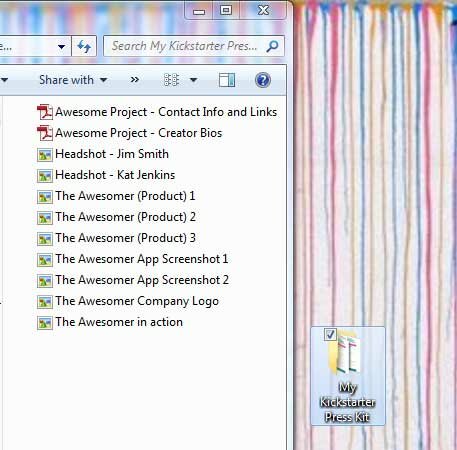The width and height of the screenshot is (457, 450).
Task: Open the Share with menu
Action: (73, 80)
